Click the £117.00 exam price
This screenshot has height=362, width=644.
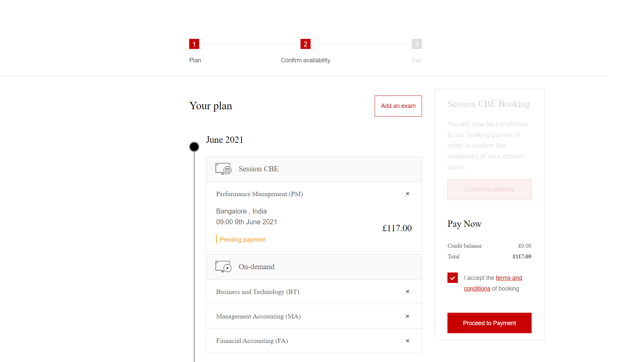pos(397,228)
